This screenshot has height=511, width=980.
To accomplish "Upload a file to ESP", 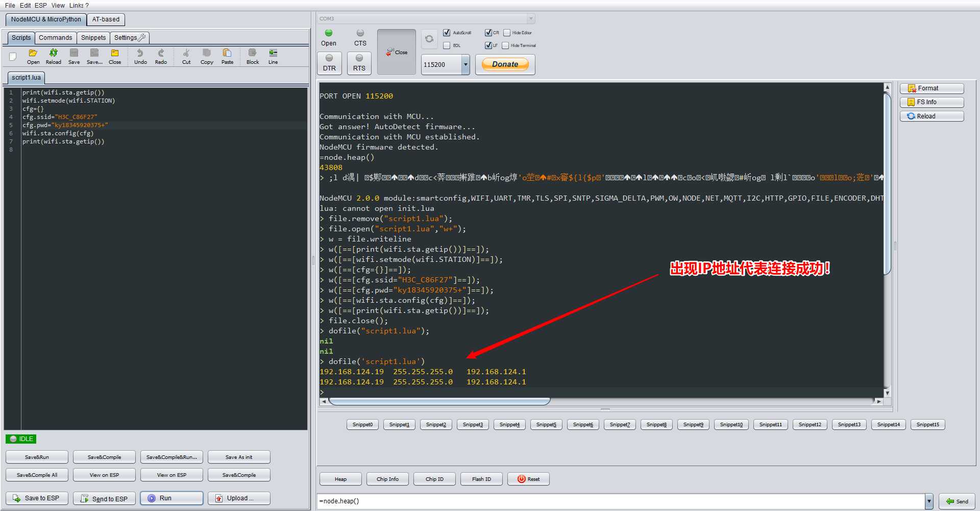I will click(x=239, y=498).
